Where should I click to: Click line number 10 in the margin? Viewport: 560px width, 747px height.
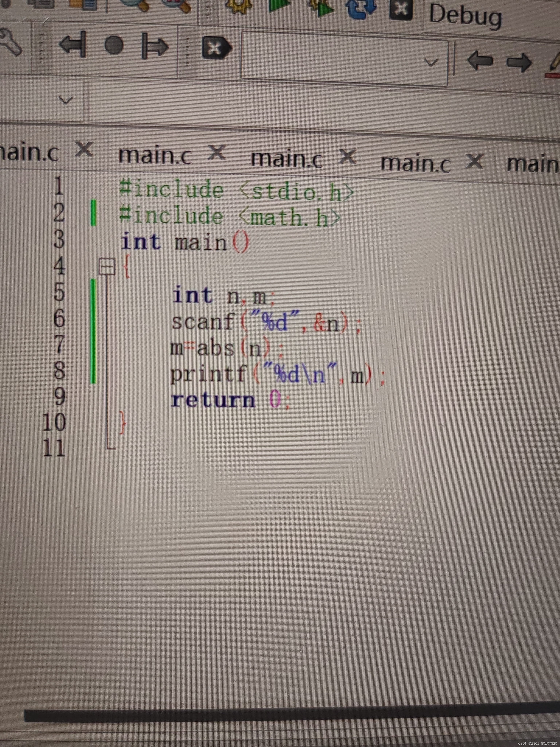click(54, 422)
